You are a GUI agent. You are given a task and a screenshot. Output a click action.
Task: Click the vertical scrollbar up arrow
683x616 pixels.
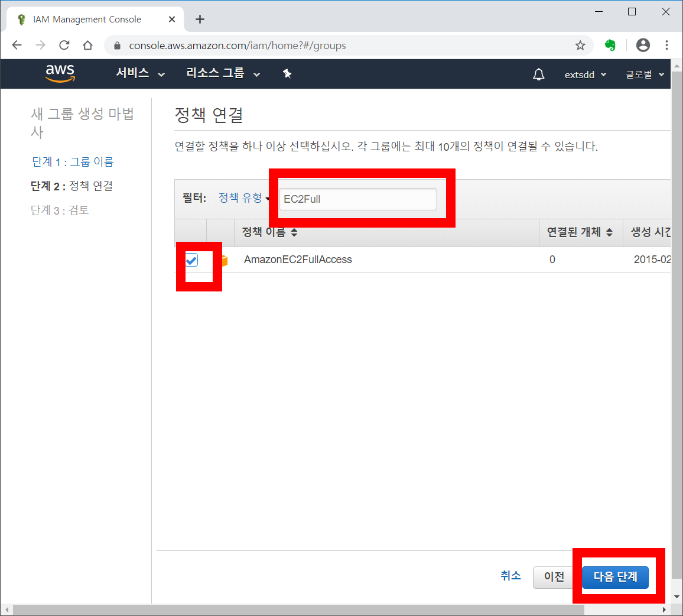pyautogui.click(x=677, y=66)
